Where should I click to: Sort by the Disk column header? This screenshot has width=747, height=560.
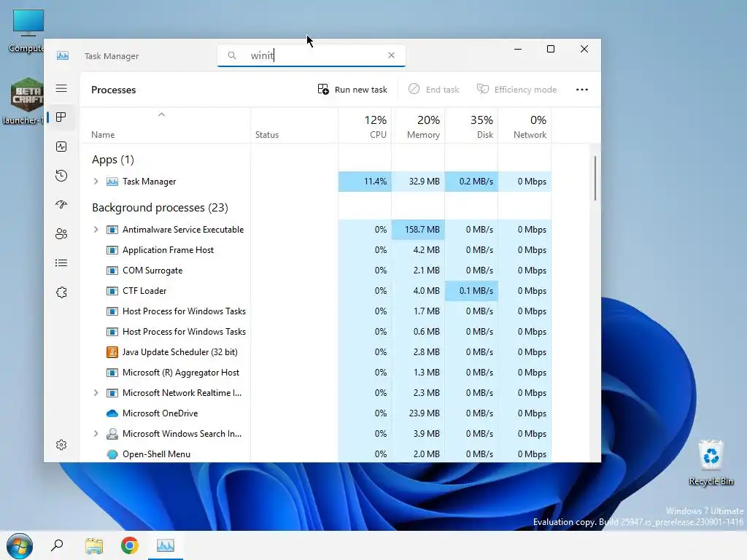[x=472, y=127]
